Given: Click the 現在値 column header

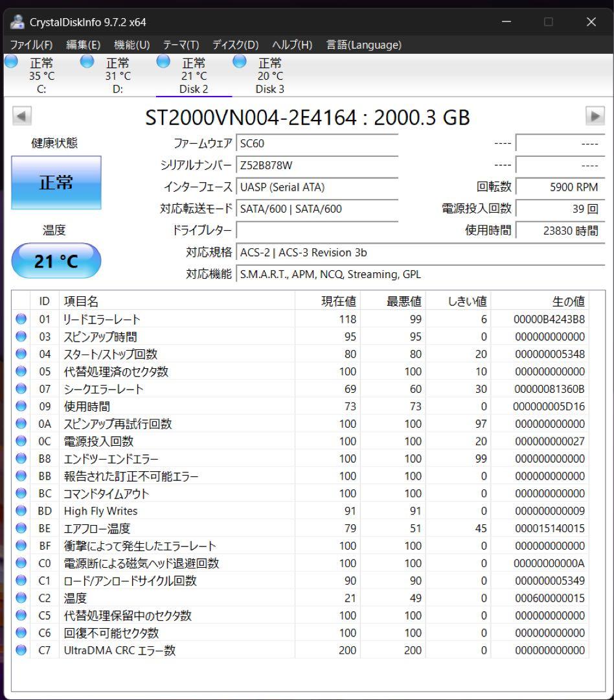Looking at the screenshot, I should pos(328,301).
